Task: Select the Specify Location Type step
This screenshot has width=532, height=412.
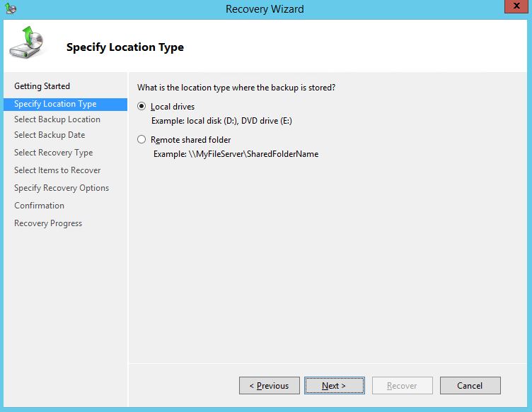Action: click(x=55, y=104)
